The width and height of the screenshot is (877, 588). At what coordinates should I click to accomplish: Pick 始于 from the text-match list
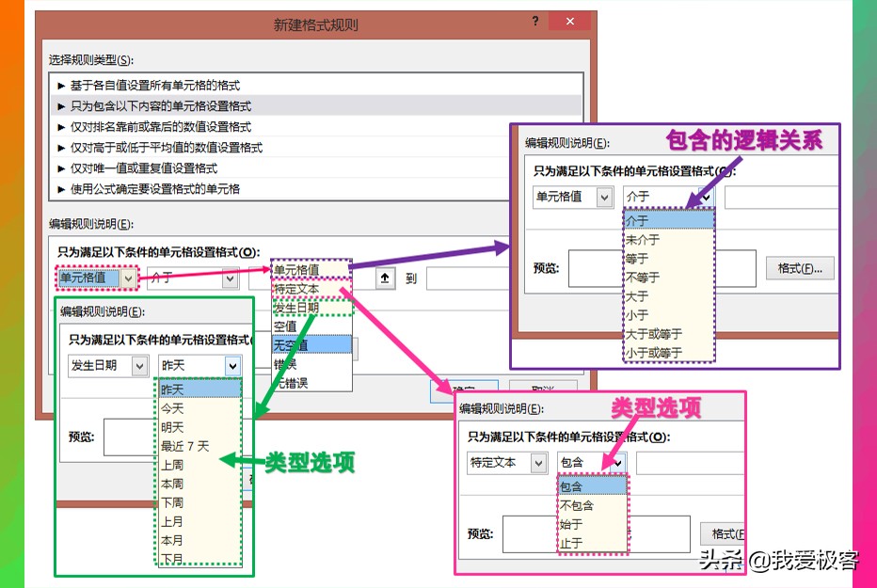coord(593,524)
